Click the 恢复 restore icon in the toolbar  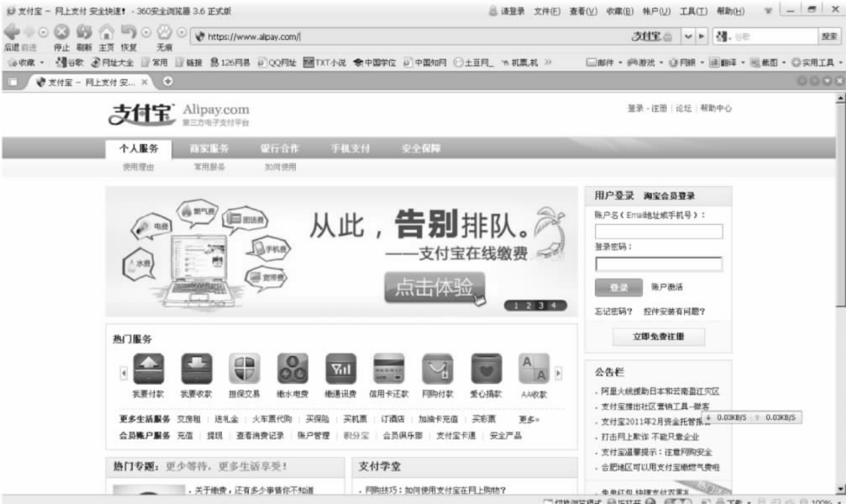(x=129, y=32)
